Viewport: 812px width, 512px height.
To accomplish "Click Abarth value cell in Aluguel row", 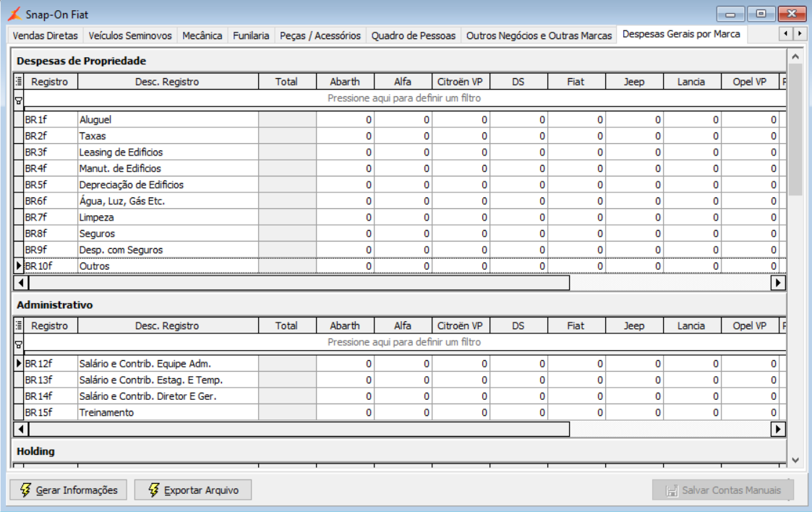I will [x=346, y=119].
